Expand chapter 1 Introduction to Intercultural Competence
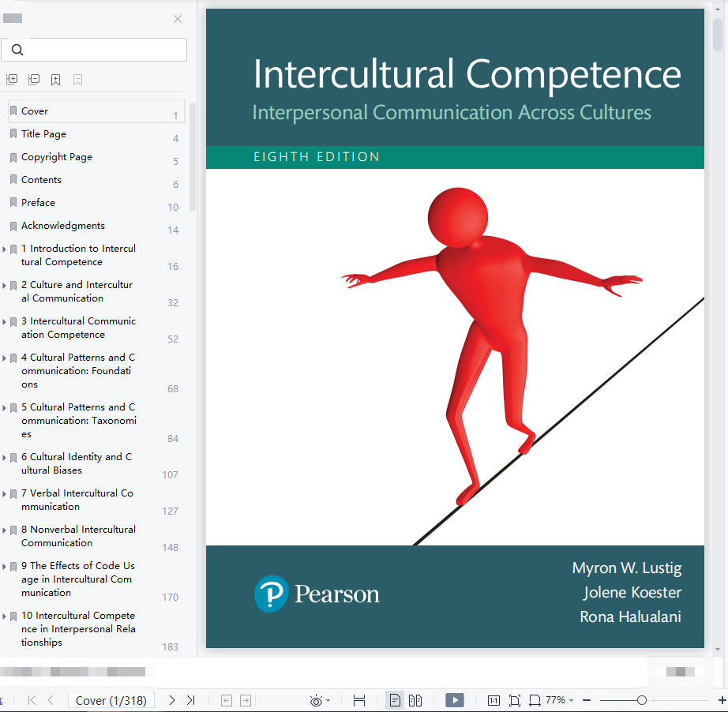This screenshot has width=728, height=712. coord(4,249)
